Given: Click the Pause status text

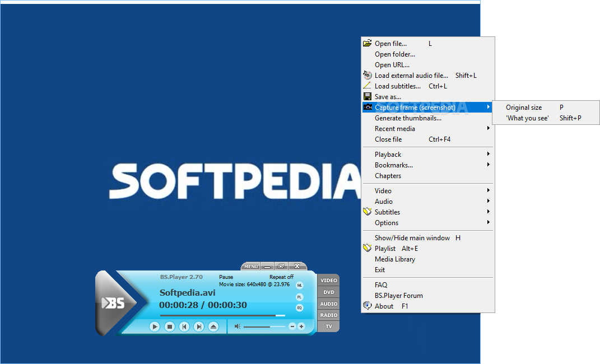Looking at the screenshot, I should click(226, 277).
